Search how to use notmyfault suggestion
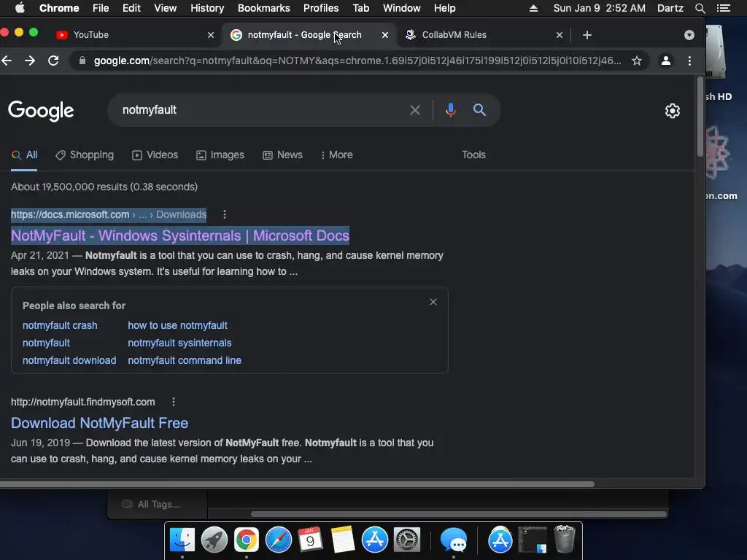This screenshot has width=747, height=560. pos(177,325)
